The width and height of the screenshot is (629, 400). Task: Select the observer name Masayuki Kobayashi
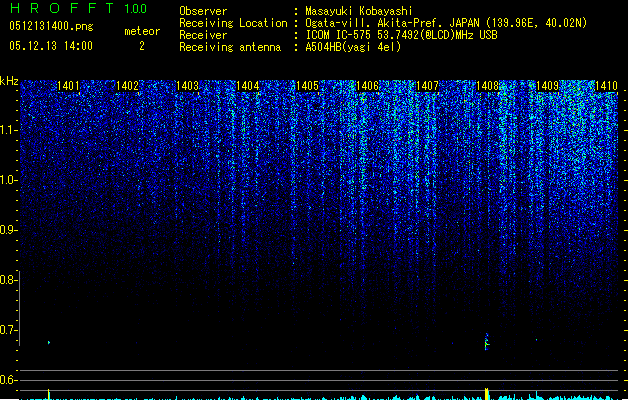pyautogui.click(x=359, y=11)
